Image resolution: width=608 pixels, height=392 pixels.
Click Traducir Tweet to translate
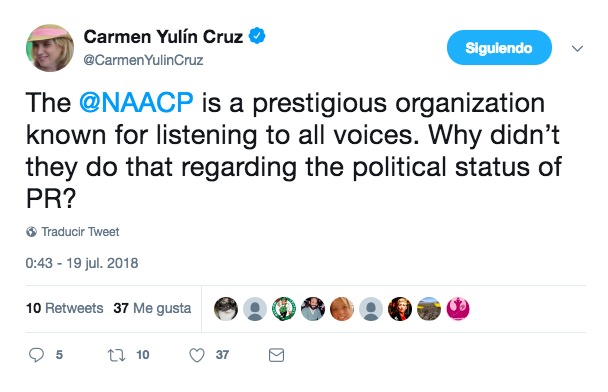pos(80,232)
